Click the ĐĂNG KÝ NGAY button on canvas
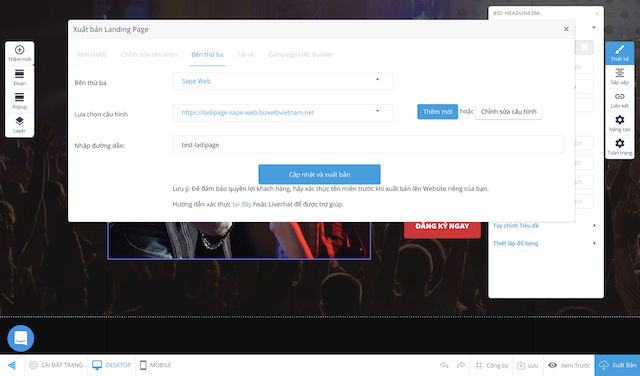Screen dimensions: 640x376 442,229
